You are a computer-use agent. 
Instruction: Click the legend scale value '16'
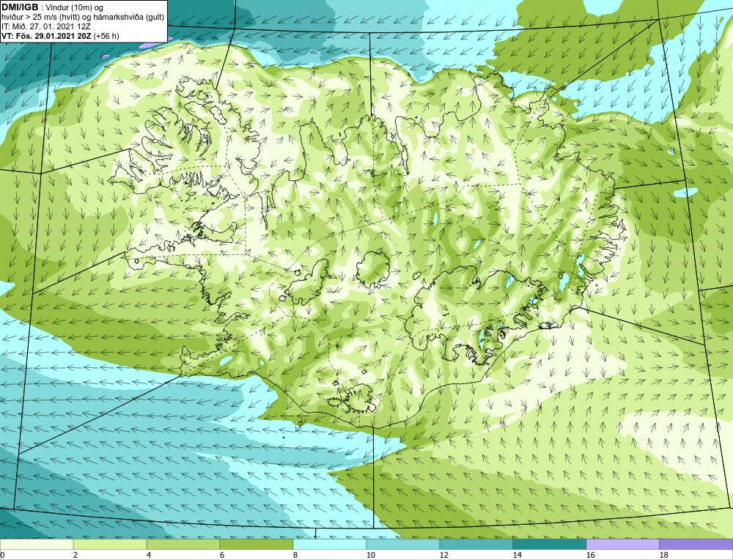(x=590, y=555)
